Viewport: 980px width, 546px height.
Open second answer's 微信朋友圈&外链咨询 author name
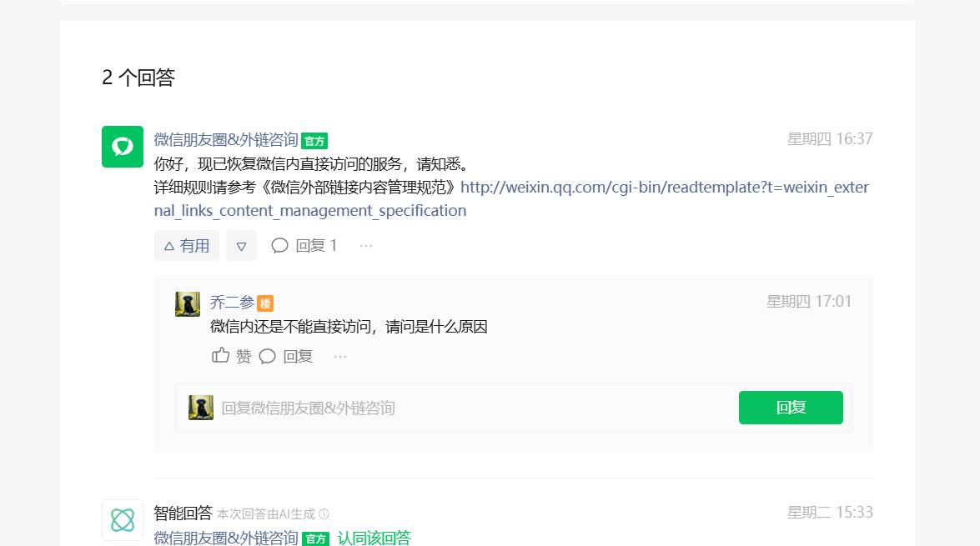tap(226, 538)
